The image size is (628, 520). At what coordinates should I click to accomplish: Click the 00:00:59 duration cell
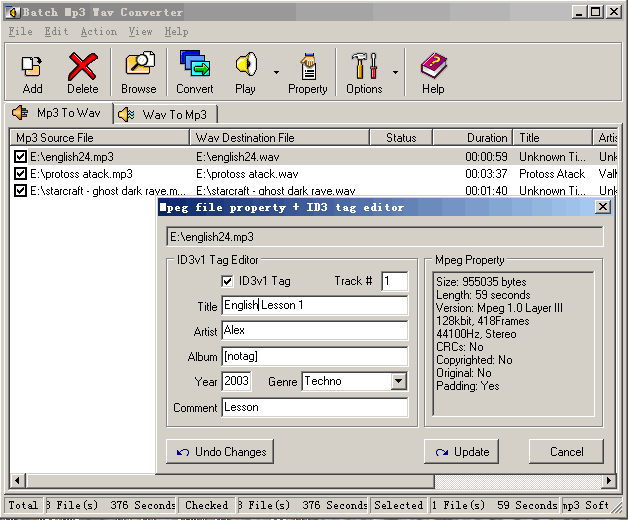point(486,157)
